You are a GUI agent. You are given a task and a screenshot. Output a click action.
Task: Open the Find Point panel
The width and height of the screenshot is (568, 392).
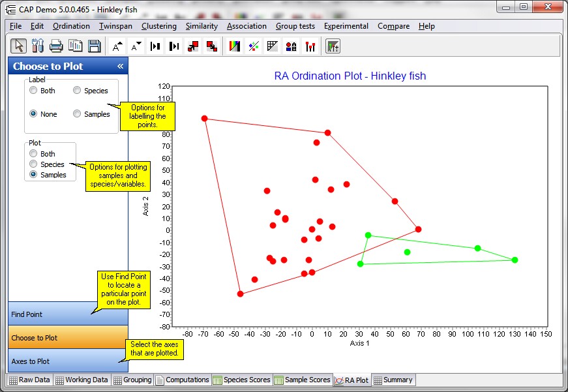68,314
